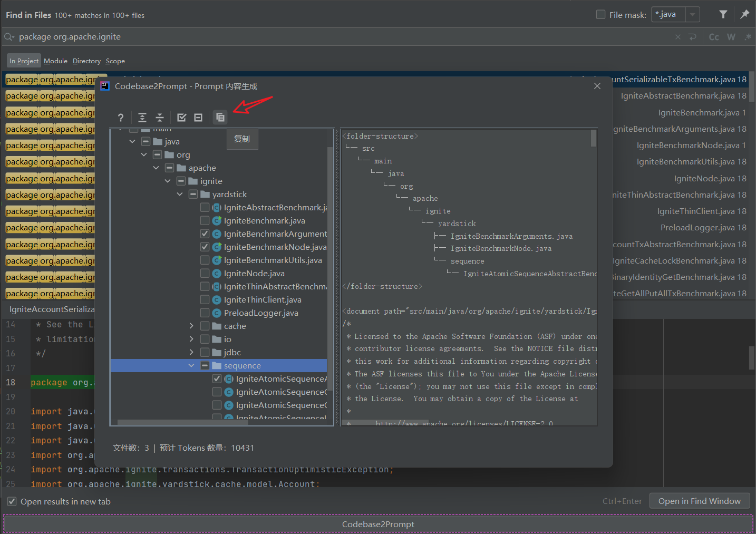Click the 复制 tooltip label

pyautogui.click(x=242, y=139)
